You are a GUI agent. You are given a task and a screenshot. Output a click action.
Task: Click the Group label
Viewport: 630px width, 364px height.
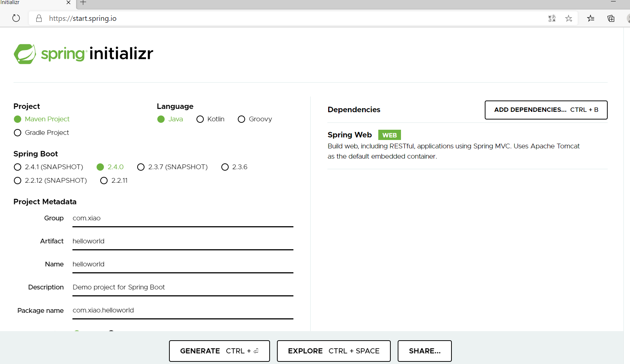[x=54, y=218]
